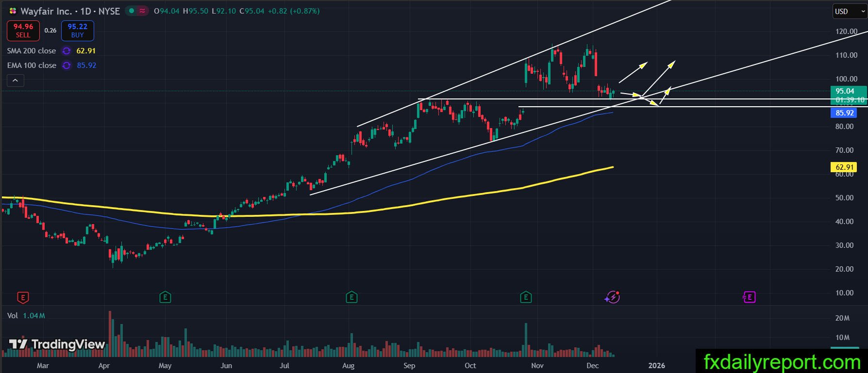Click the EMA 100 legend value 85.92
Viewport: 868px width, 373px height.
[86, 65]
